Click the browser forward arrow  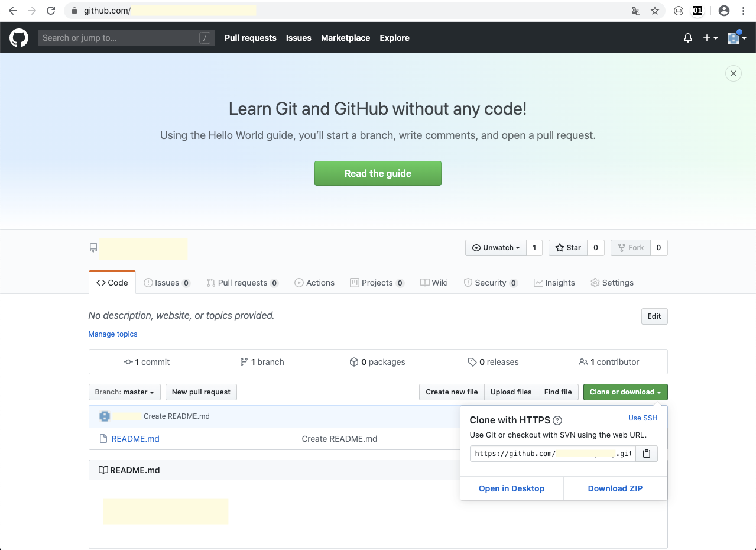tap(32, 11)
